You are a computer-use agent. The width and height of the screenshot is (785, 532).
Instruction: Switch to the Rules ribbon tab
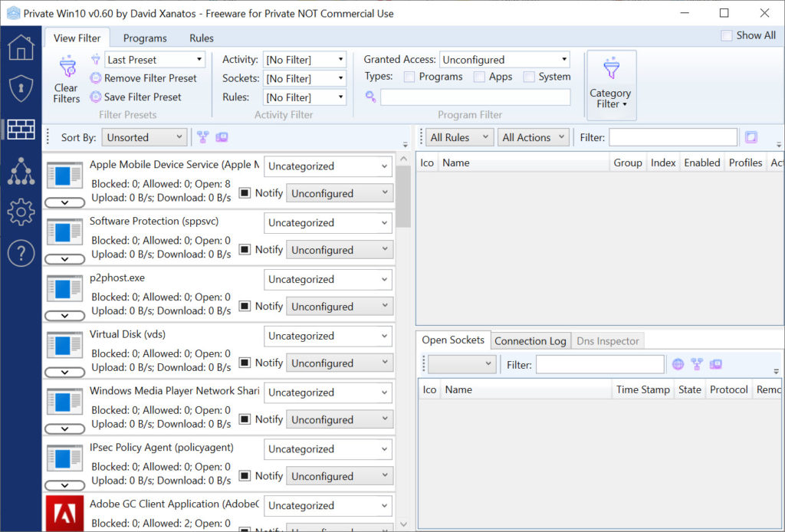coord(202,38)
